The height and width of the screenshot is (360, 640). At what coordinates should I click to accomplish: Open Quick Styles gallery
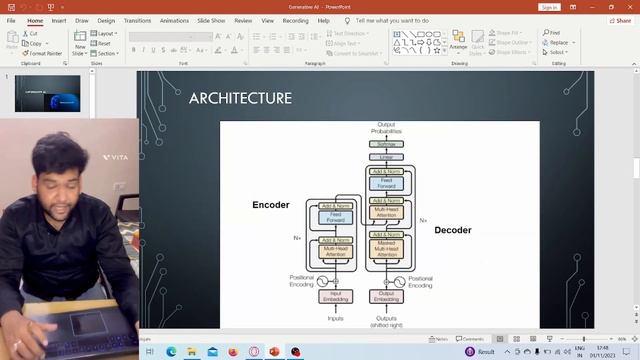[477, 42]
